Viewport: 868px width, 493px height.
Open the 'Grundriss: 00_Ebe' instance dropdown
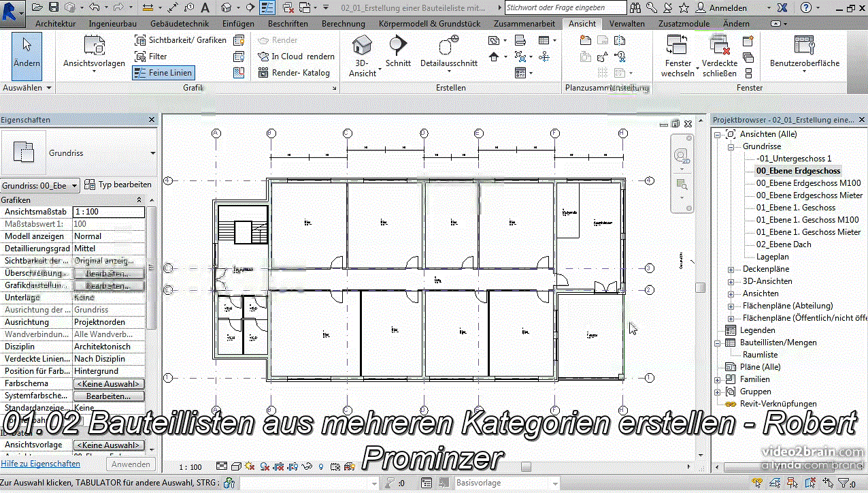39,185
